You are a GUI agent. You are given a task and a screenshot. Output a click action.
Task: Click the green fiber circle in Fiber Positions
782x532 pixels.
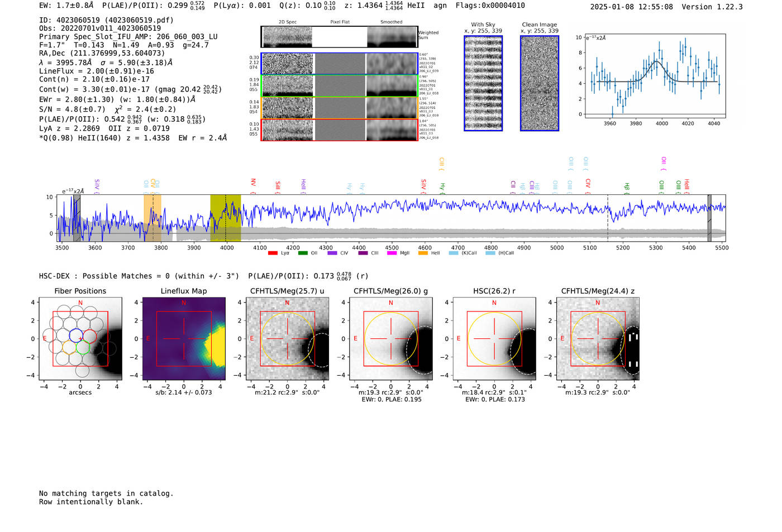click(x=83, y=348)
